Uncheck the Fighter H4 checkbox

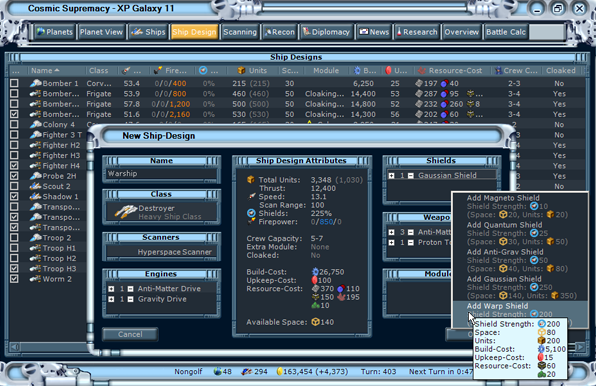14,166
